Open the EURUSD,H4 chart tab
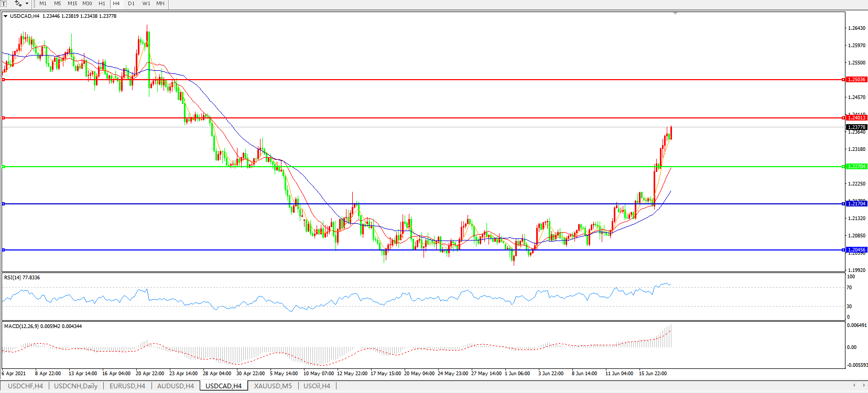868x393 pixels. (127, 386)
